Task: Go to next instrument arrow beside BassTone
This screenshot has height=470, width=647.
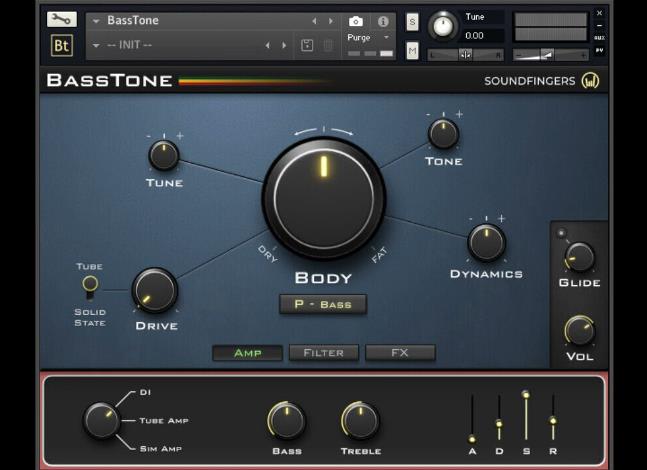Action: (331, 21)
